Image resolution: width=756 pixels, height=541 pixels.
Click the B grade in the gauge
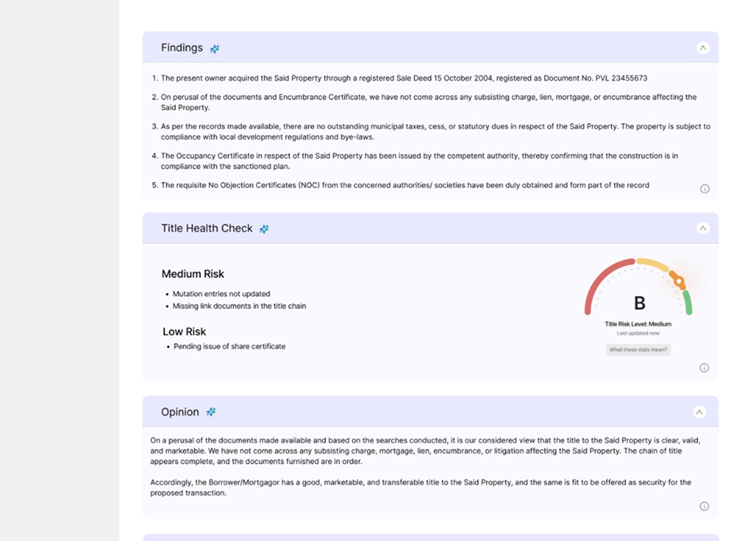[639, 304]
